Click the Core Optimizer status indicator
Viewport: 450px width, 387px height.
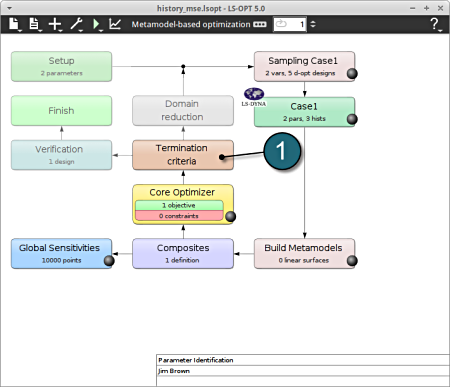coord(230,216)
